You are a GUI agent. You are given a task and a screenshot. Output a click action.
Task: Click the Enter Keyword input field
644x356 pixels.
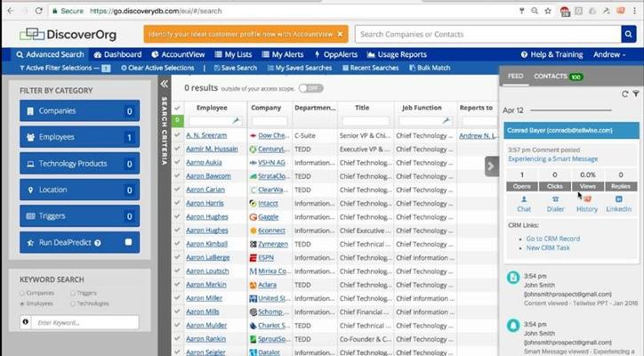pos(85,322)
